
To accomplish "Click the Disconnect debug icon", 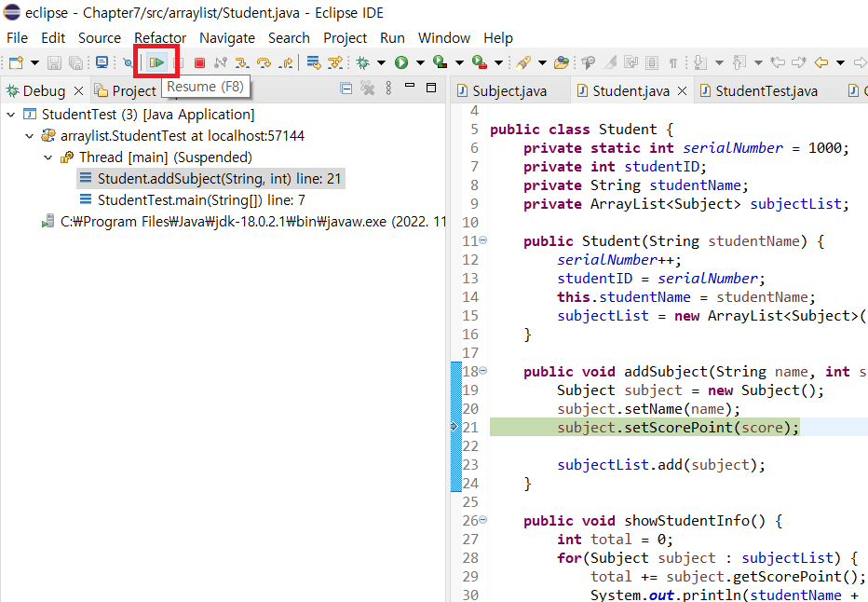I will coord(221,63).
